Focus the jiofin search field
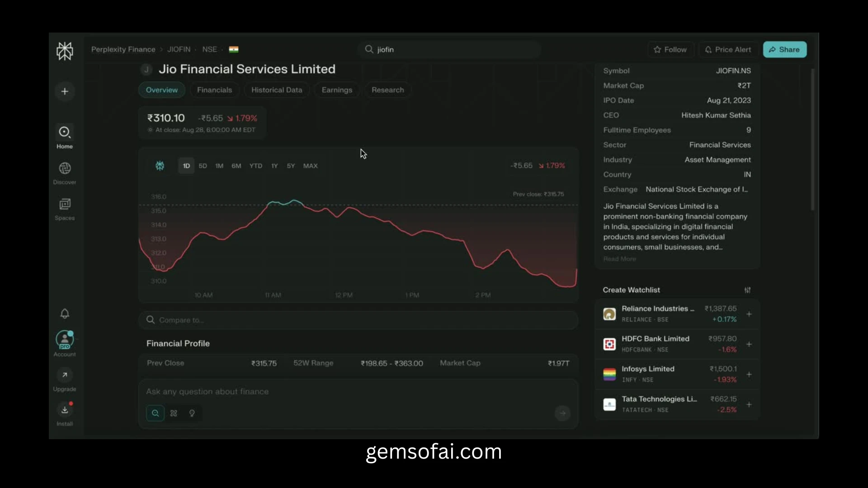 coord(450,49)
